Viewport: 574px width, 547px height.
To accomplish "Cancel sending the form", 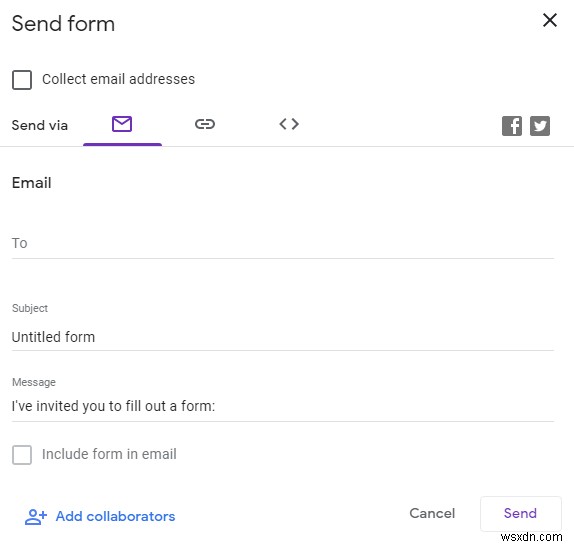I will click(432, 513).
